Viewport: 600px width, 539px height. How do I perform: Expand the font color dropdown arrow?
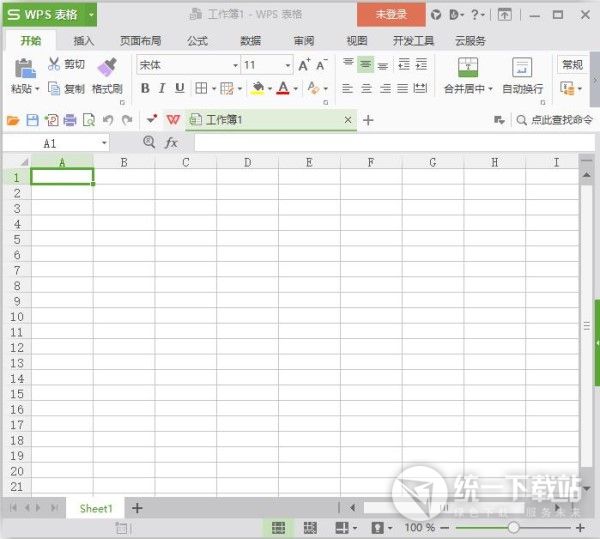point(295,89)
